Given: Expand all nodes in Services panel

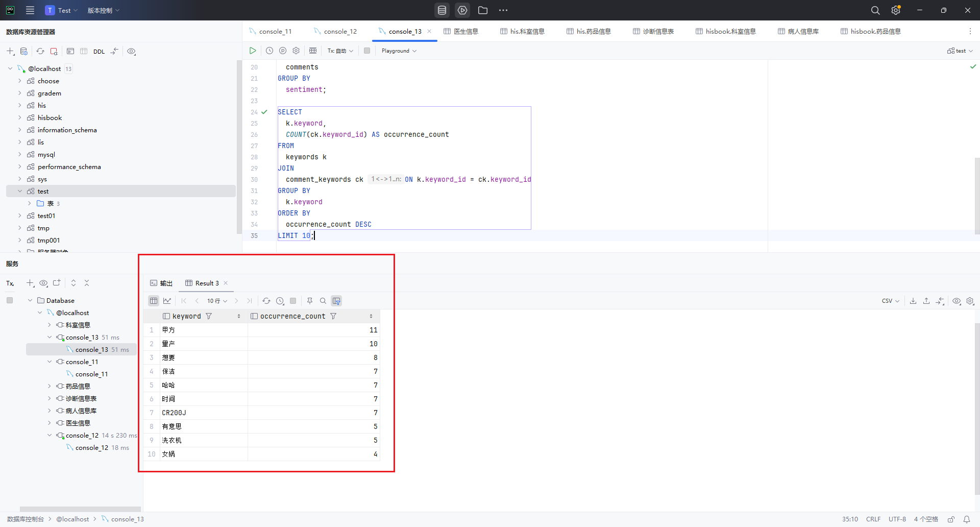Looking at the screenshot, I should tap(73, 283).
